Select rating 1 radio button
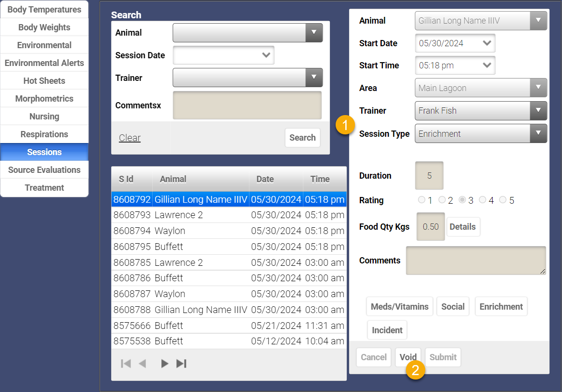This screenshot has height=392, width=562. coord(421,200)
